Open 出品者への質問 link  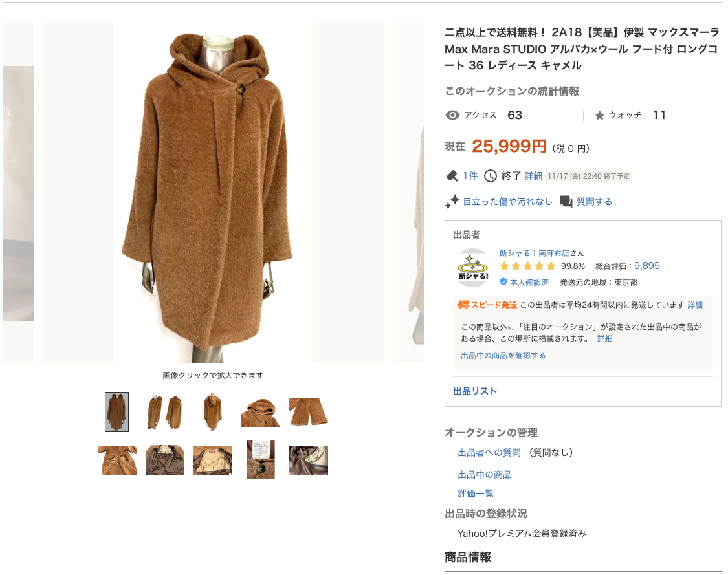click(x=489, y=453)
